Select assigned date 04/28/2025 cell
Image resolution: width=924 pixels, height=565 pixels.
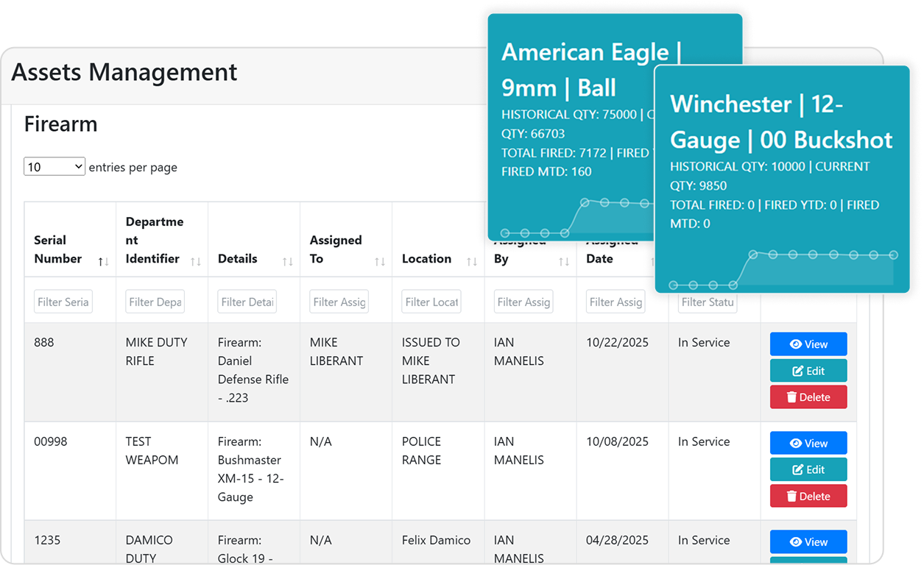[x=622, y=542]
